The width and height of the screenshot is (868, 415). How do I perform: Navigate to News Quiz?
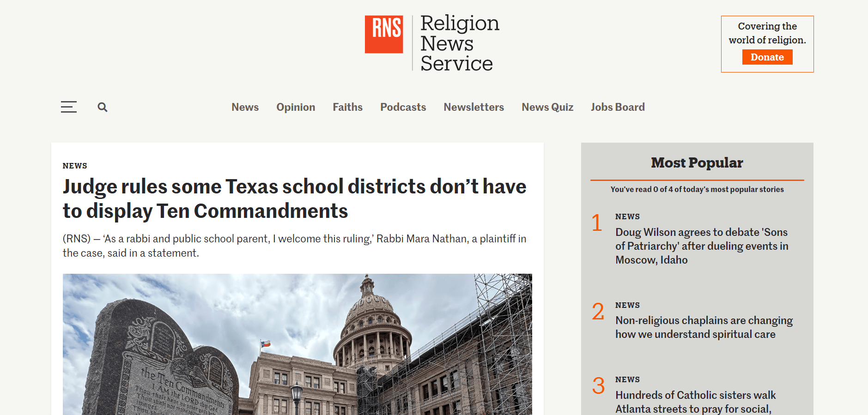click(547, 107)
